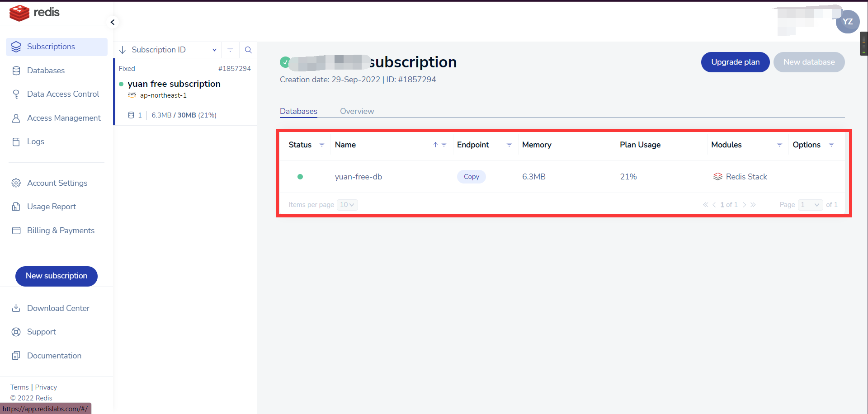Viewport: 868px width, 414px height.
Task: Open Databases in the sidebar menu
Action: [x=46, y=71]
